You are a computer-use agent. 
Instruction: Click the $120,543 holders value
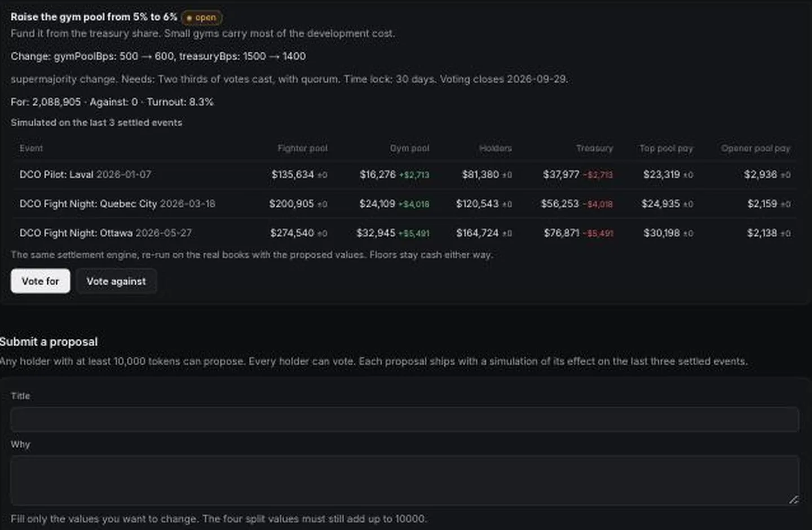coord(478,204)
